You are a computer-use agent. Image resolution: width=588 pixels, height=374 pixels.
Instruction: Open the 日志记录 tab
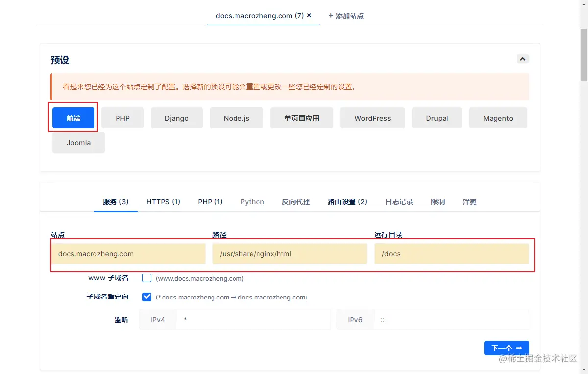399,202
